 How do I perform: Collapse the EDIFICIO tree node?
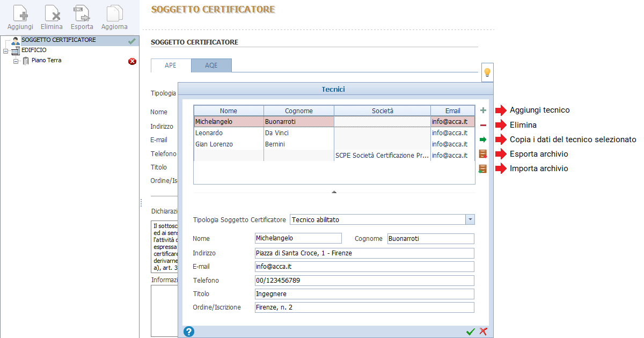[x=6, y=50]
